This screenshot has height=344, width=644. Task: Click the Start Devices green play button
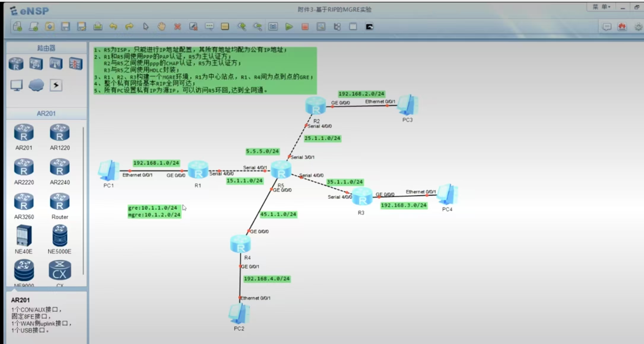[x=289, y=27]
